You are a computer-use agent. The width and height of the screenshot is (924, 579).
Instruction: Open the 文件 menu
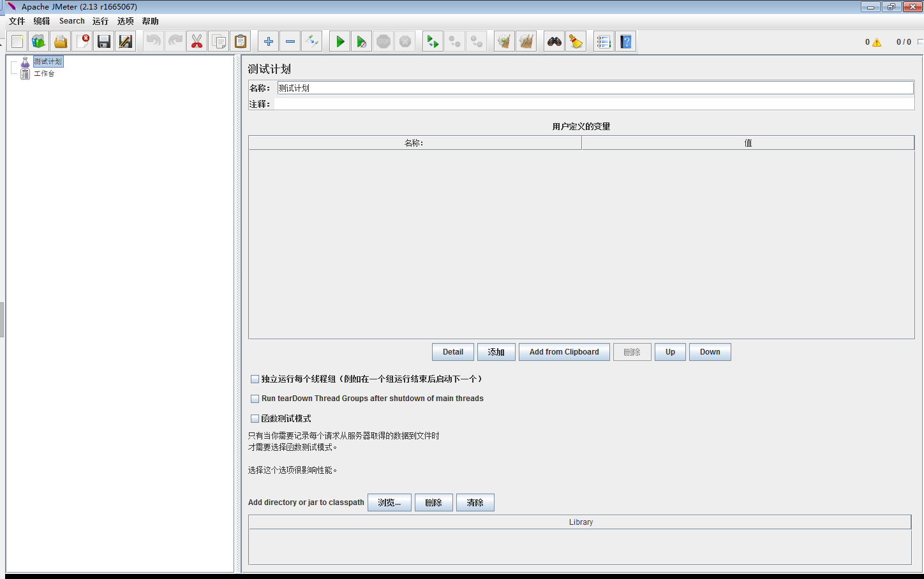point(17,21)
